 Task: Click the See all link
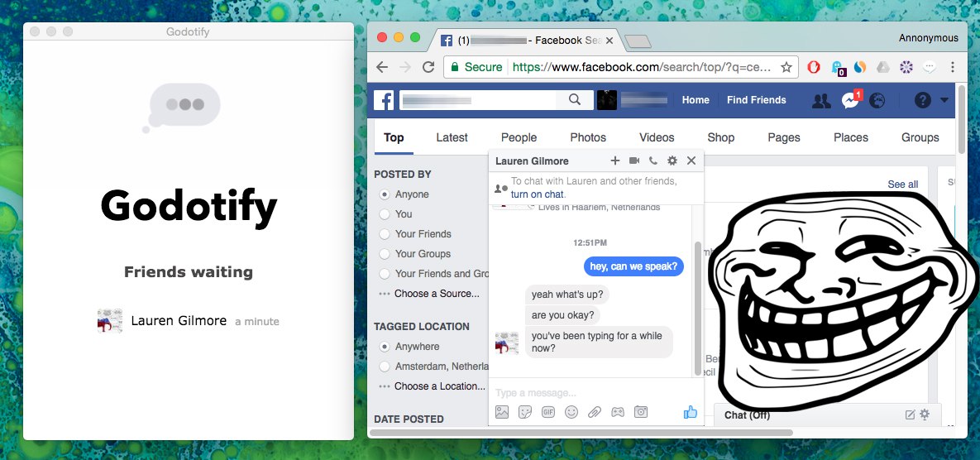click(903, 184)
